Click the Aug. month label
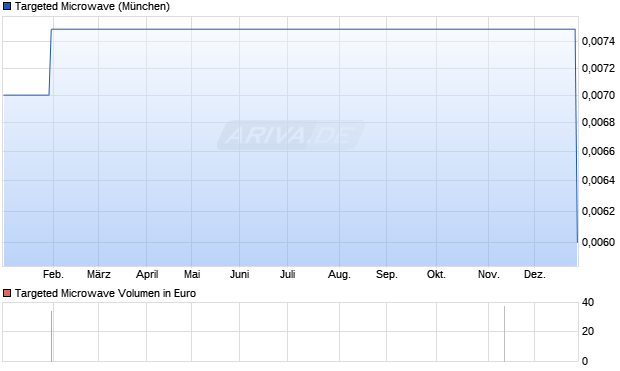The height and width of the screenshot is (371, 620). 339,274
